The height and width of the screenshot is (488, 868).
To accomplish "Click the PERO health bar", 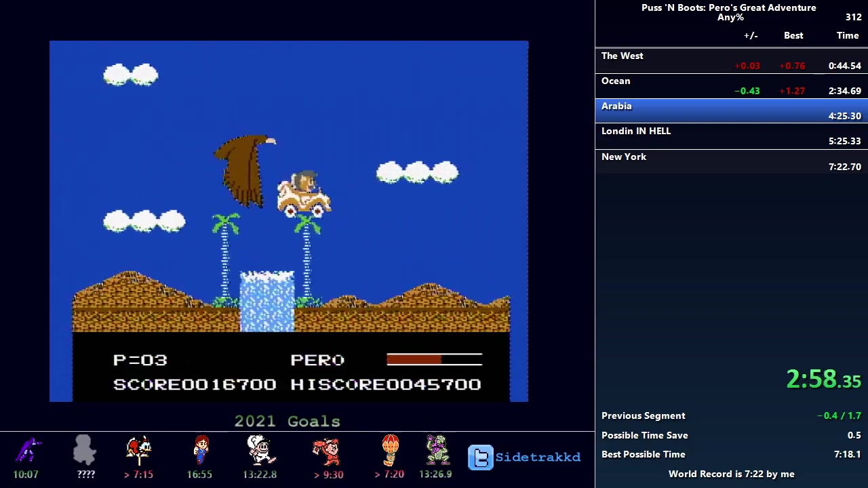I will [x=434, y=359].
